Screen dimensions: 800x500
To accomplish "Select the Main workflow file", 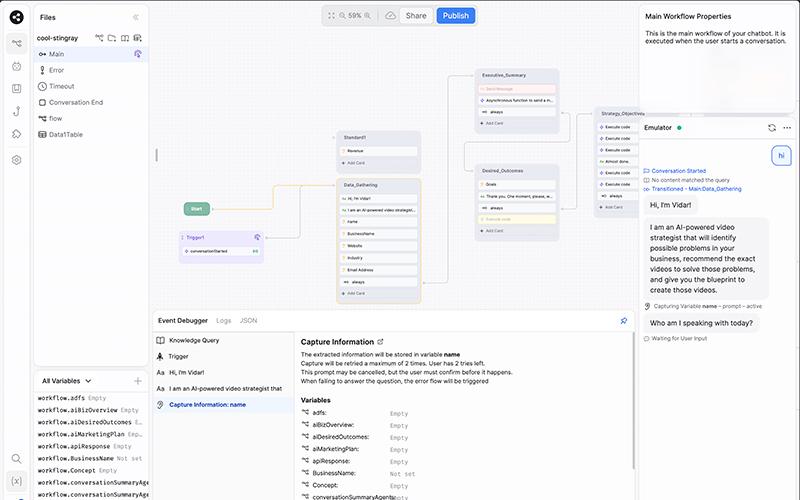I will (x=91, y=54).
